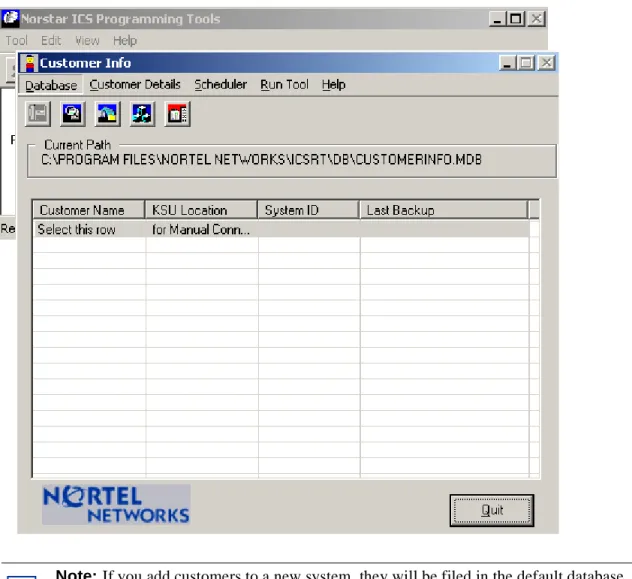Sort by Customer Name column header
The image size is (632, 579).
click(x=89, y=210)
